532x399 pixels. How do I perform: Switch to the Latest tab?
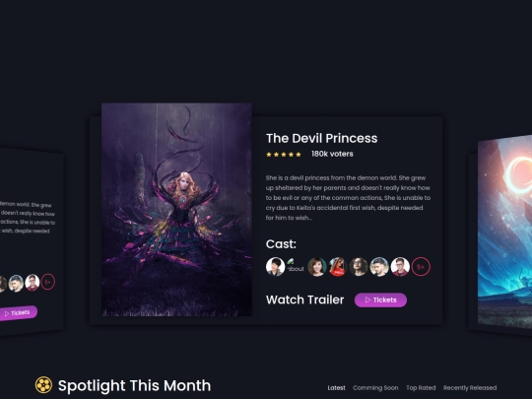pos(336,388)
